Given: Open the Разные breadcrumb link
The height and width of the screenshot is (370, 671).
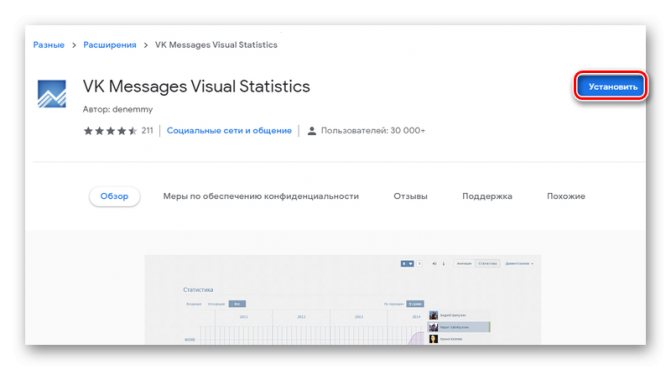Looking at the screenshot, I should [x=49, y=45].
